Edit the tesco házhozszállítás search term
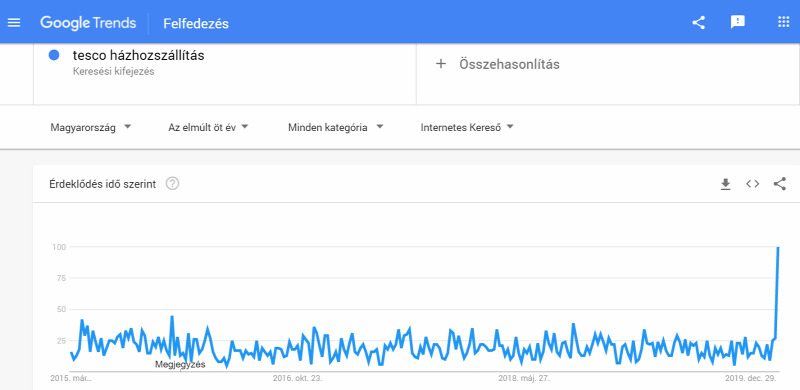The height and width of the screenshot is (390, 800). point(138,55)
